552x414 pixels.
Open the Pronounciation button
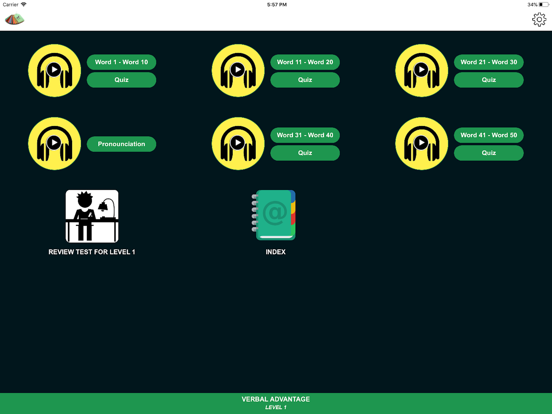click(x=121, y=144)
